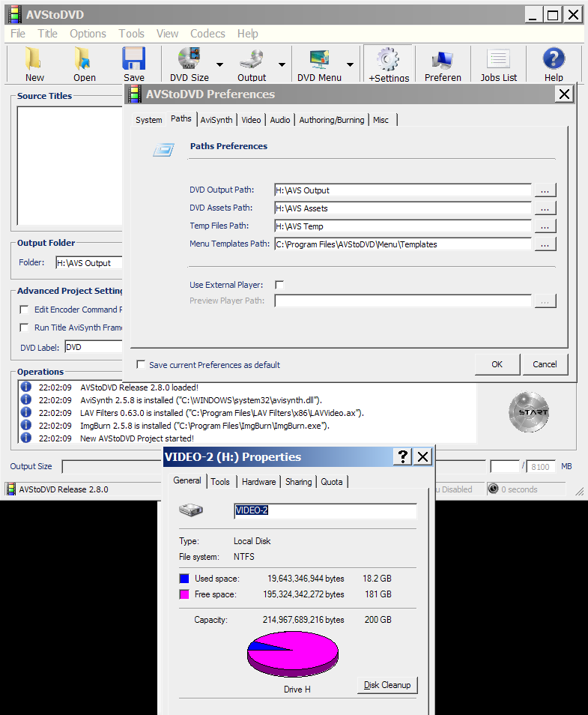Browse for the DVD Output Path

click(545, 190)
